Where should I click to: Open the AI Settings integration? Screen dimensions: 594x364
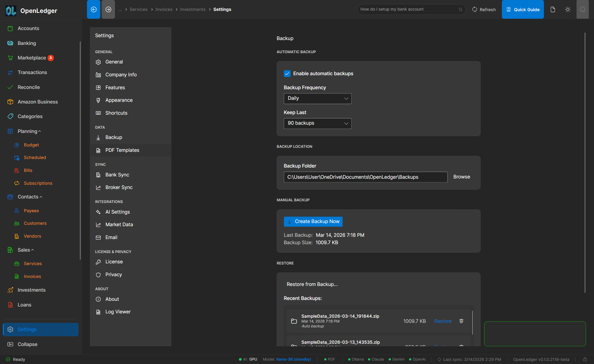pos(118,212)
